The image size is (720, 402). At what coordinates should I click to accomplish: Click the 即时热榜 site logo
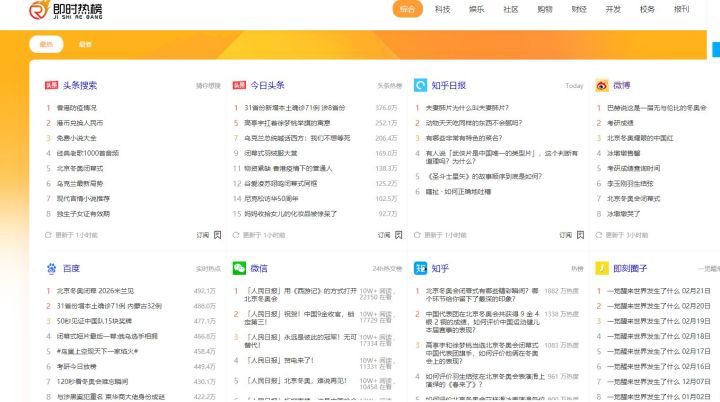[66, 10]
